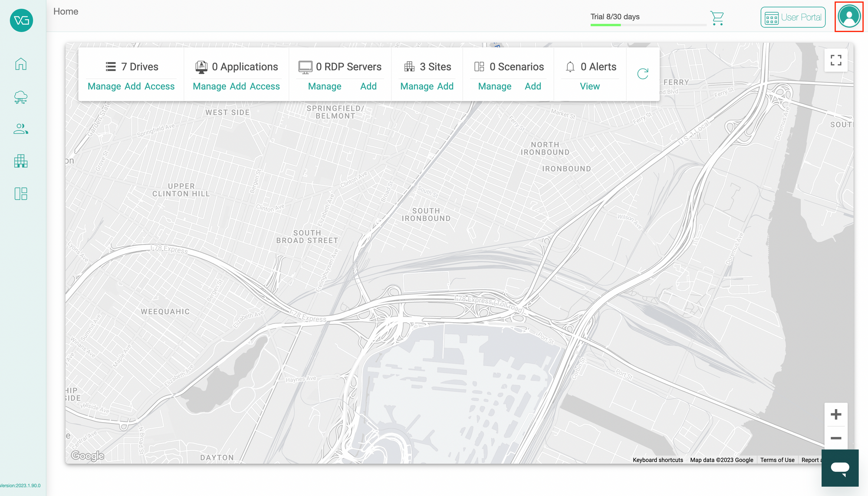Viewport: 868px width, 496px height.
Task: Click the 0 Alerts count text
Action: click(x=598, y=67)
